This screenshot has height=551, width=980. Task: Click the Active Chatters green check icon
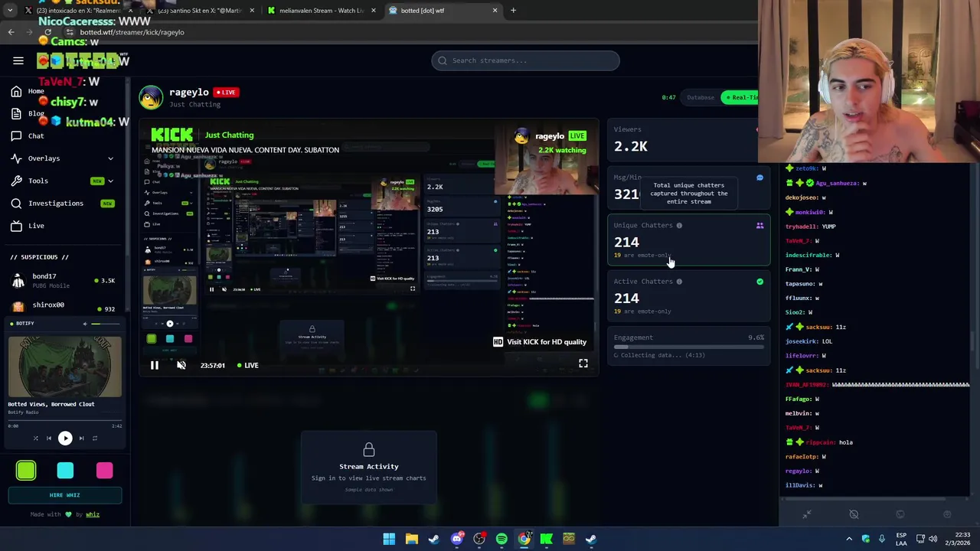tap(759, 282)
